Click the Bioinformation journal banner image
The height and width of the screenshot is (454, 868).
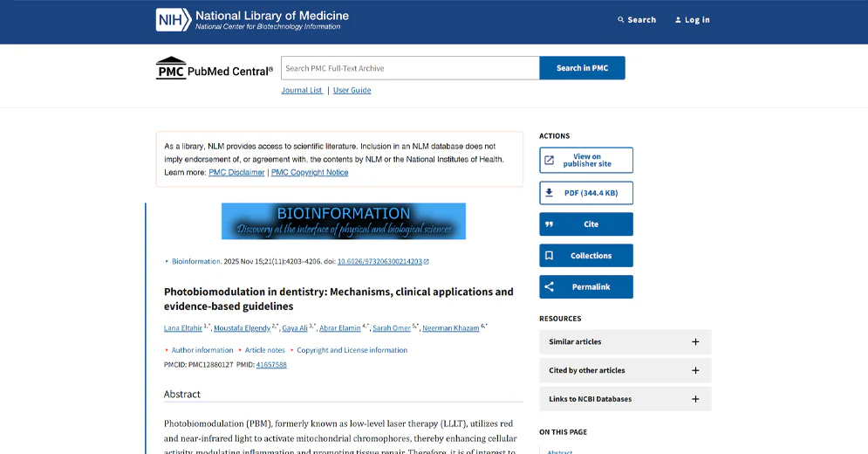point(343,221)
